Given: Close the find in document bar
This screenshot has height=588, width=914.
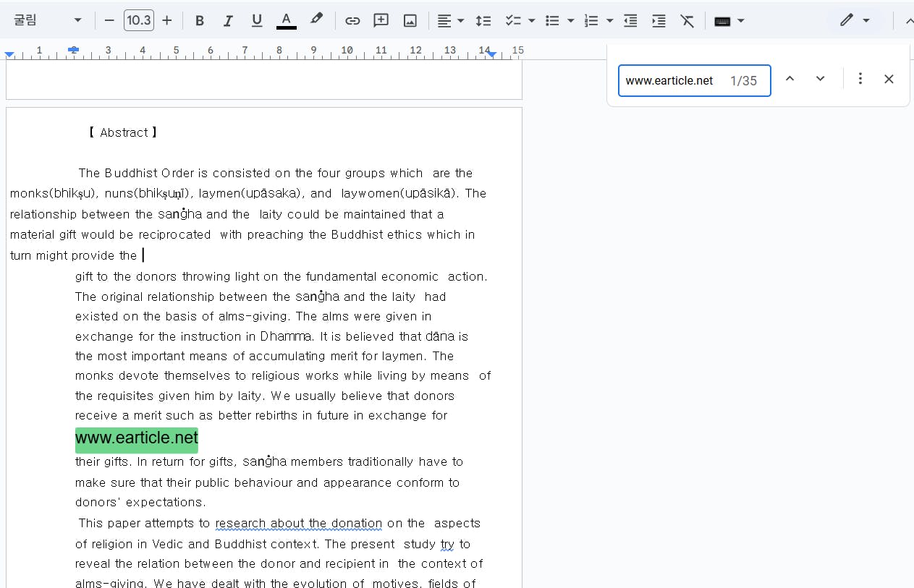Looking at the screenshot, I should tap(889, 79).
